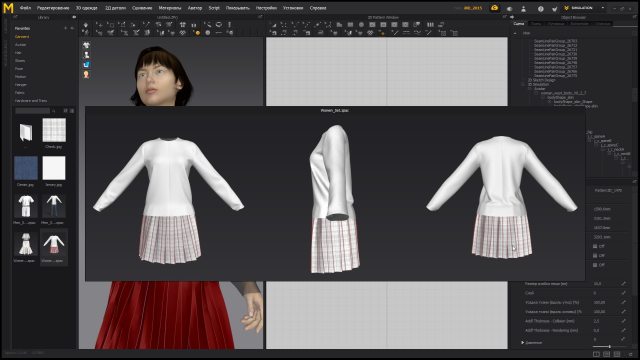Click the orange avatar render style icon
This screenshot has width=640, height=360.
(x=86, y=74)
